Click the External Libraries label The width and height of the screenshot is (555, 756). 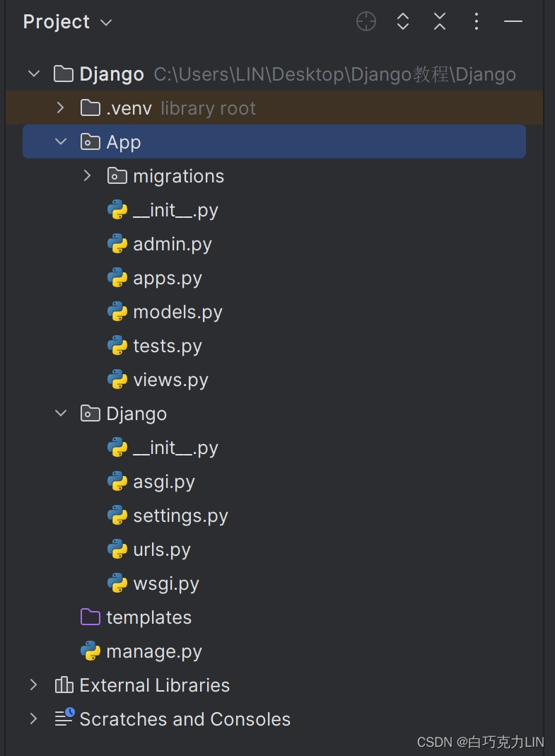coord(154,685)
